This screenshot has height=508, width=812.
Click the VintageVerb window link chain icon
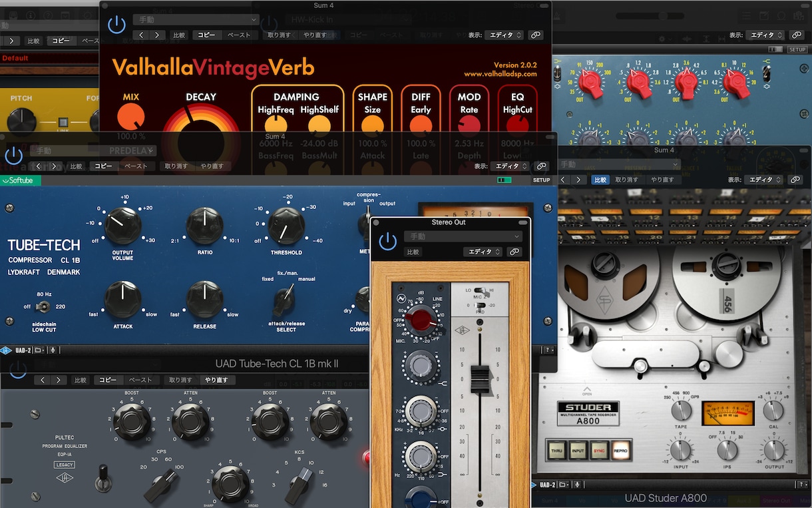click(x=535, y=35)
